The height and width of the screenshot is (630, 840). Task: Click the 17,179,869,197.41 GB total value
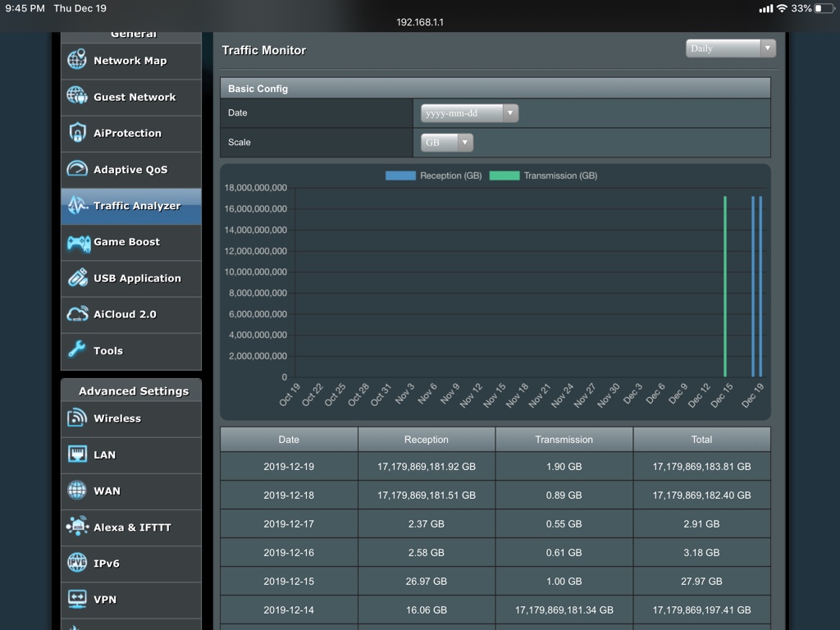(702, 610)
